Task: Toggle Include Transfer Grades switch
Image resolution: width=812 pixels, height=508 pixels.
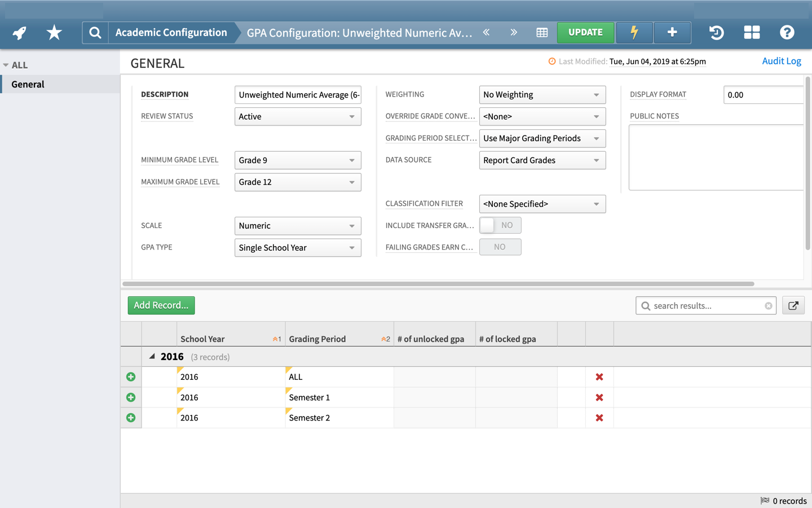Action: 500,225
